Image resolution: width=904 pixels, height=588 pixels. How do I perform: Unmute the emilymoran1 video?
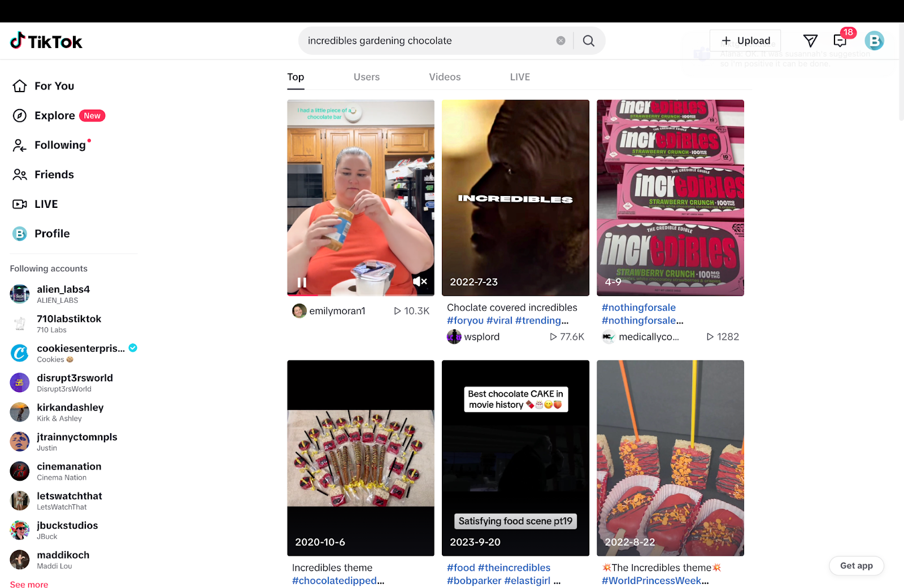pos(420,281)
